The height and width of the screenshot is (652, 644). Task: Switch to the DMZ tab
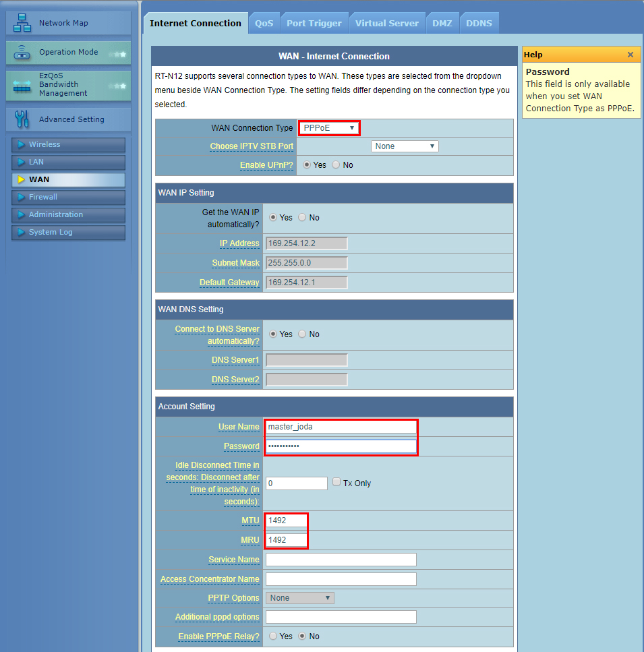442,24
